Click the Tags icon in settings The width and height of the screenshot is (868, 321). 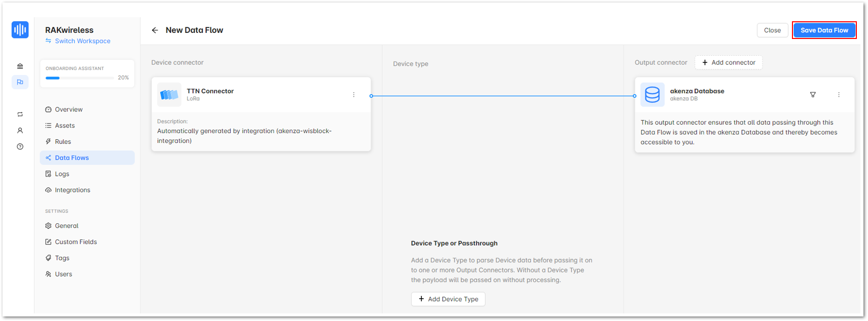pos(48,258)
